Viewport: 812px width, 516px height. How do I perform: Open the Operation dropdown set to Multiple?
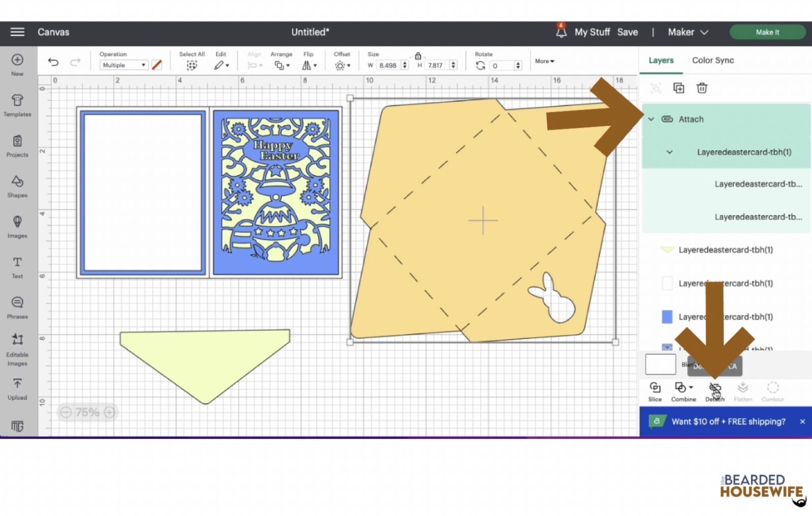[x=124, y=65]
